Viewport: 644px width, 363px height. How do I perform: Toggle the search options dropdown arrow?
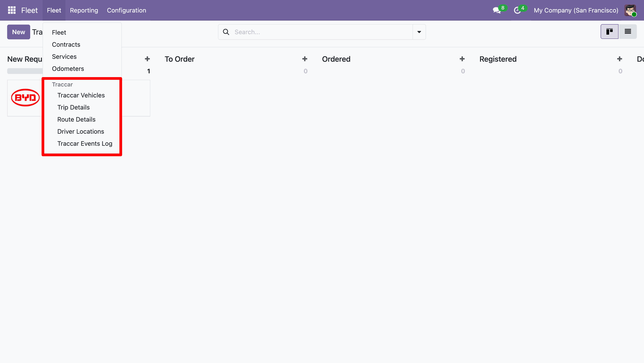coord(419,32)
